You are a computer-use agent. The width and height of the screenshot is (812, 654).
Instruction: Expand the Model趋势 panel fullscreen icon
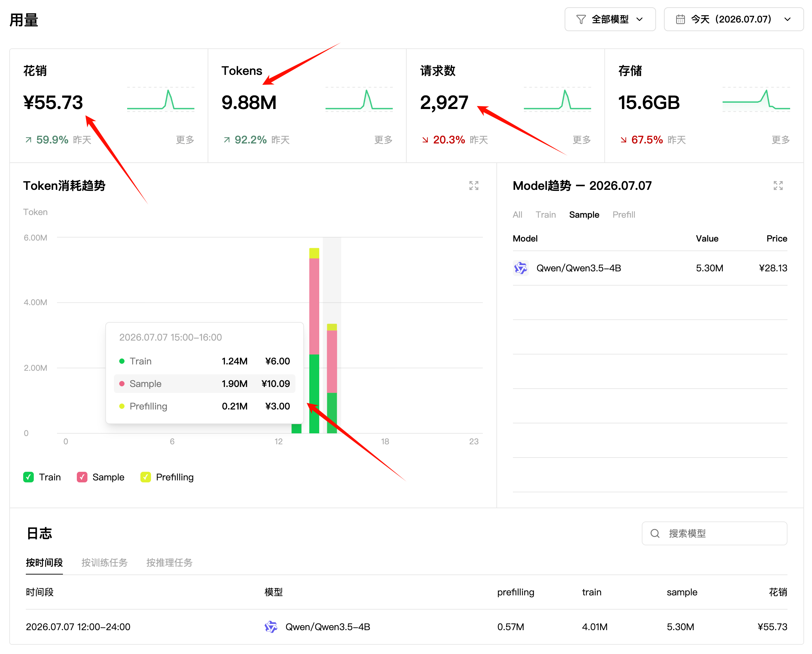point(778,185)
